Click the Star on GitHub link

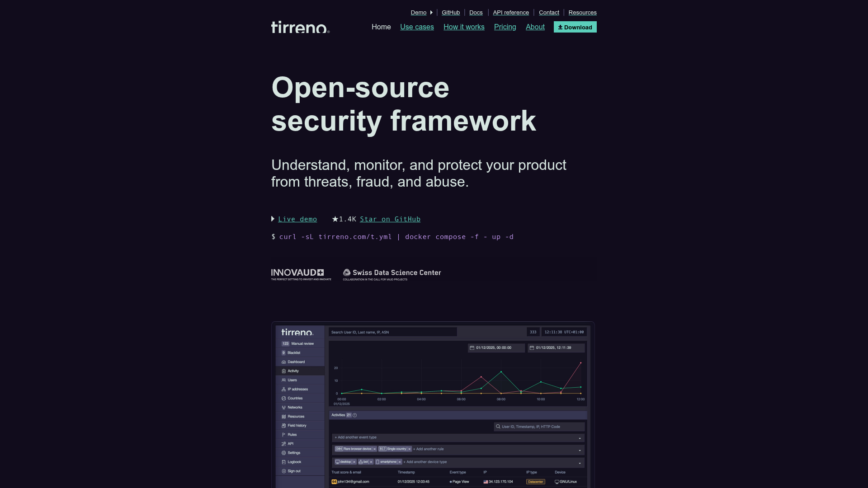point(390,219)
